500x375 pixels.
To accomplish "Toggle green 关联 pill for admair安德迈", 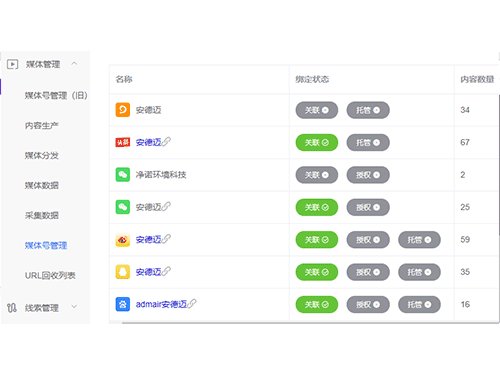I will click(317, 304).
